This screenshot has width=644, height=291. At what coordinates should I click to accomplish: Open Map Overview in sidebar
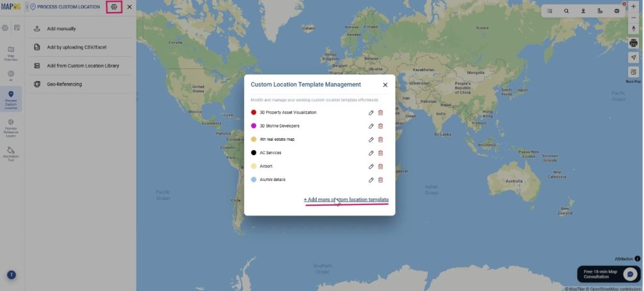tap(11, 53)
